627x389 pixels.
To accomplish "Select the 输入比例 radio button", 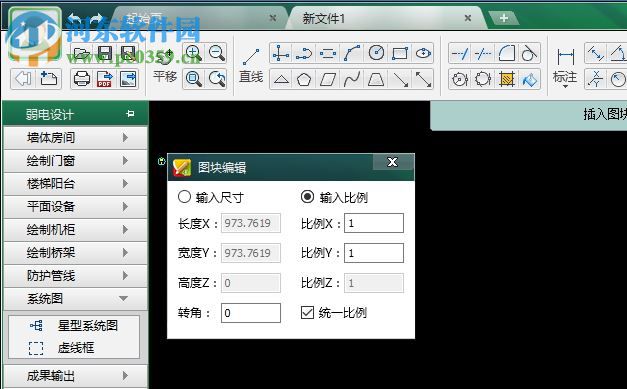I will coord(307,197).
